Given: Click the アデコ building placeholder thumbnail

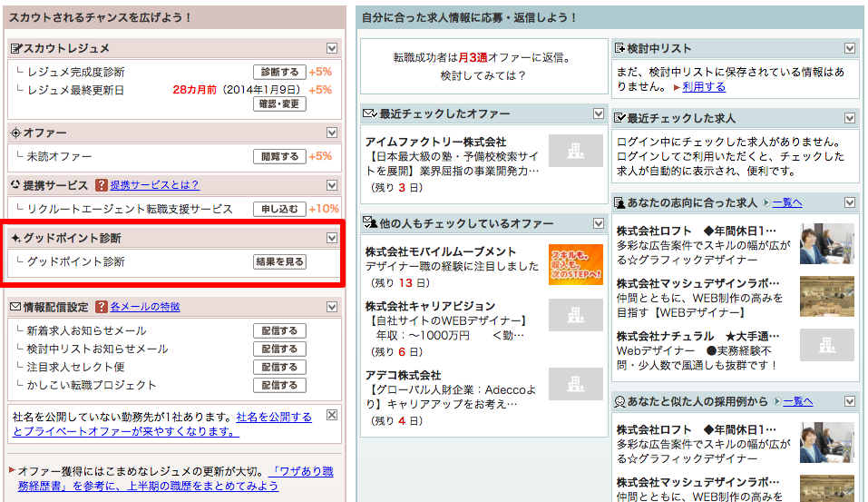Looking at the screenshot, I should pos(576,384).
